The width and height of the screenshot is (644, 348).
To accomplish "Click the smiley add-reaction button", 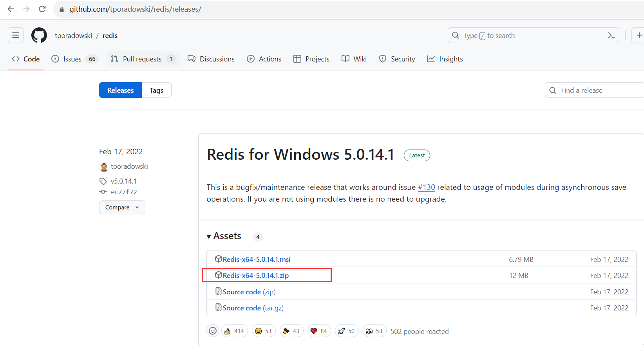I will point(213,331).
